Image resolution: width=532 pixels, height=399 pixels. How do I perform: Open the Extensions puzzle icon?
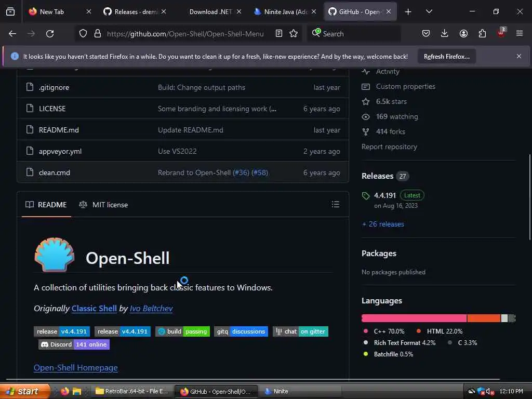point(482,34)
